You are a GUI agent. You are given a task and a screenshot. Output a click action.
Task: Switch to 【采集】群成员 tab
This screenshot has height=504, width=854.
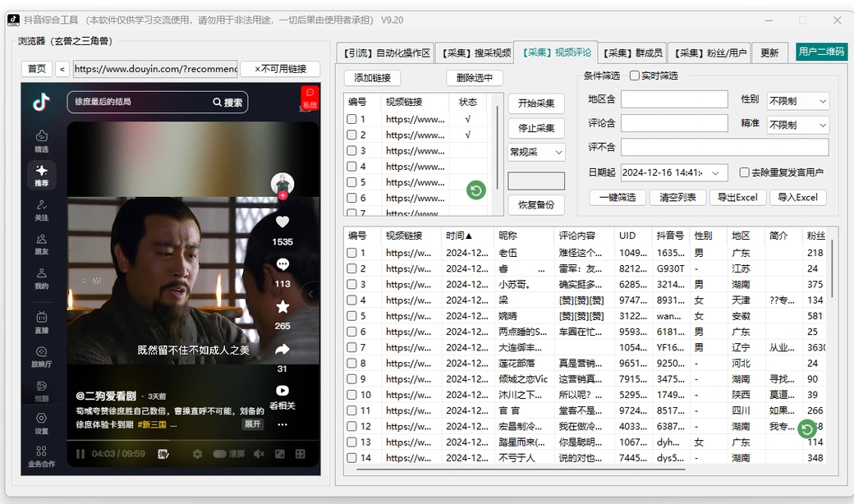[632, 53]
